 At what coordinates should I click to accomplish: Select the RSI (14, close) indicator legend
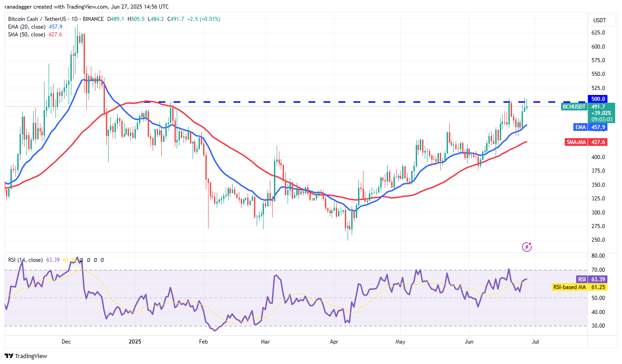coord(25,260)
